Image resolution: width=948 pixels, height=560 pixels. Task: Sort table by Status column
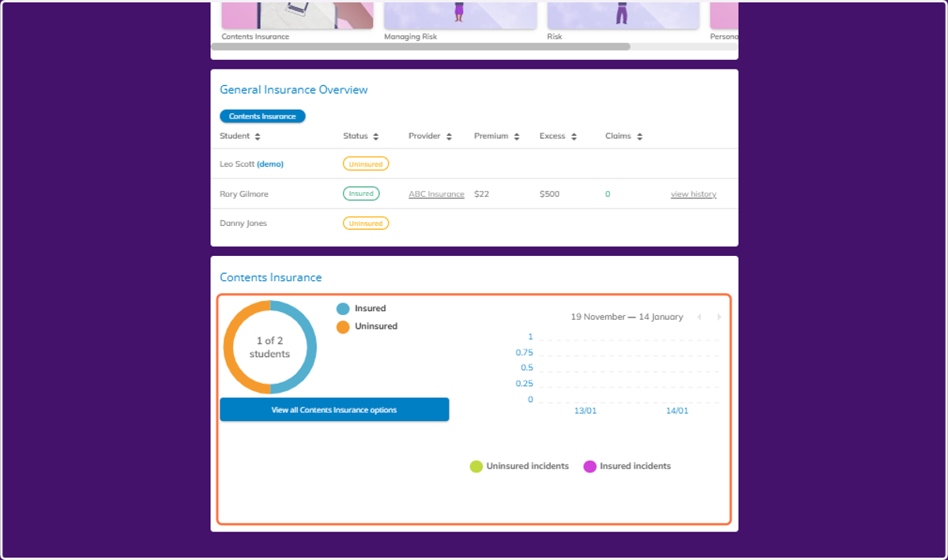[x=376, y=137]
